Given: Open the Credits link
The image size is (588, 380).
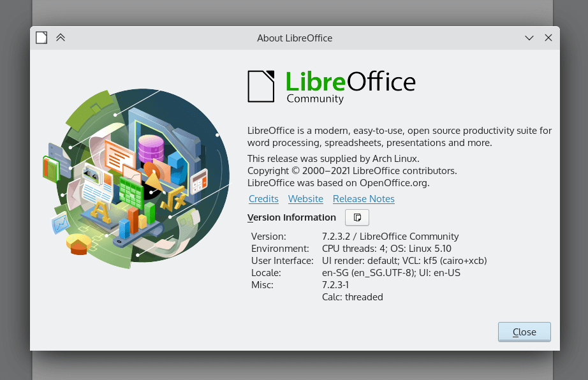Looking at the screenshot, I should click(263, 199).
